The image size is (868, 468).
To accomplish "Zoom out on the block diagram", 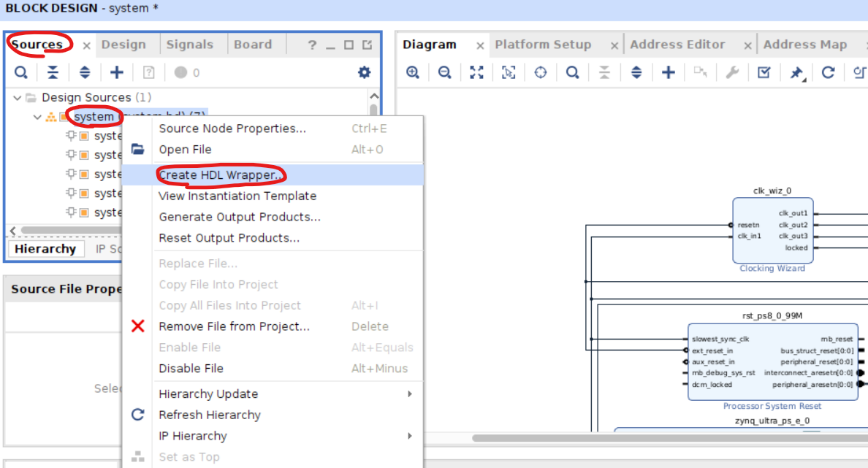I will 444,72.
